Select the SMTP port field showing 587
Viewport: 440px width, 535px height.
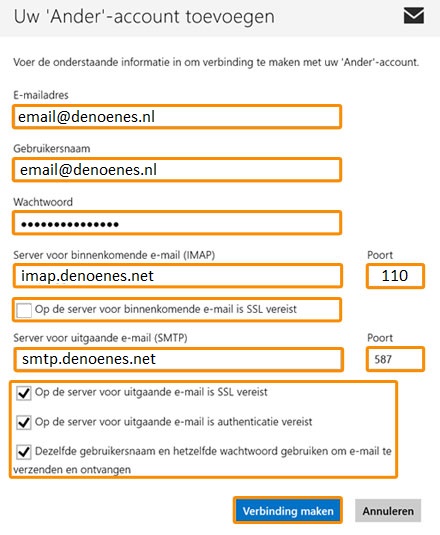[x=395, y=359]
